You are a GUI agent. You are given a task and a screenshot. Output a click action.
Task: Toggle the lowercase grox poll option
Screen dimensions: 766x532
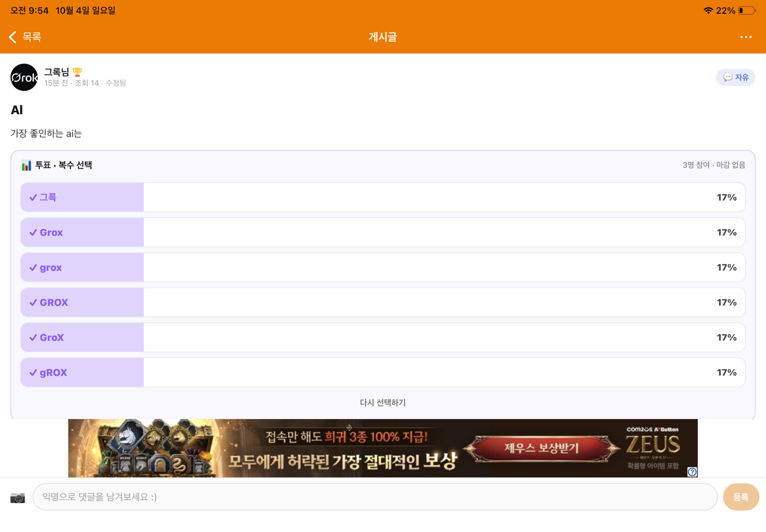point(383,268)
